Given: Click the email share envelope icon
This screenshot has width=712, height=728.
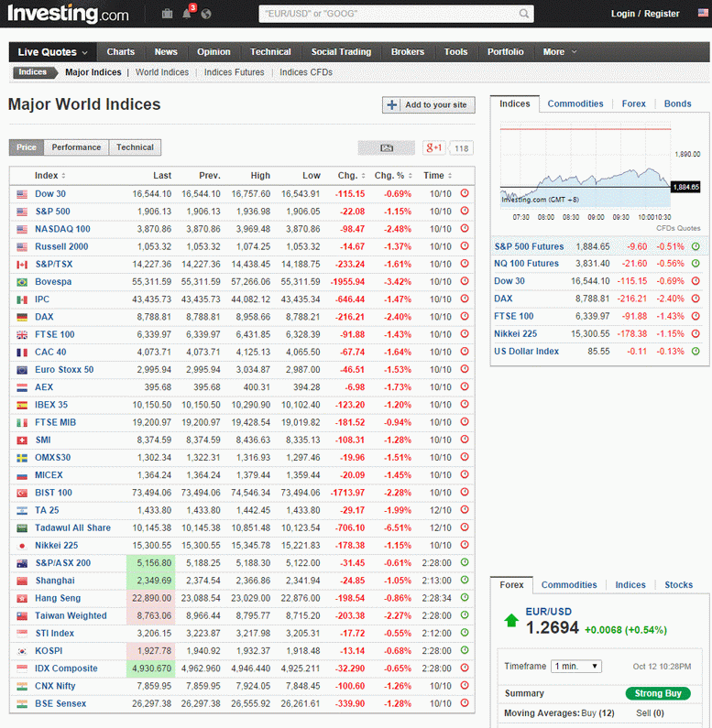Looking at the screenshot, I should coord(386,148).
